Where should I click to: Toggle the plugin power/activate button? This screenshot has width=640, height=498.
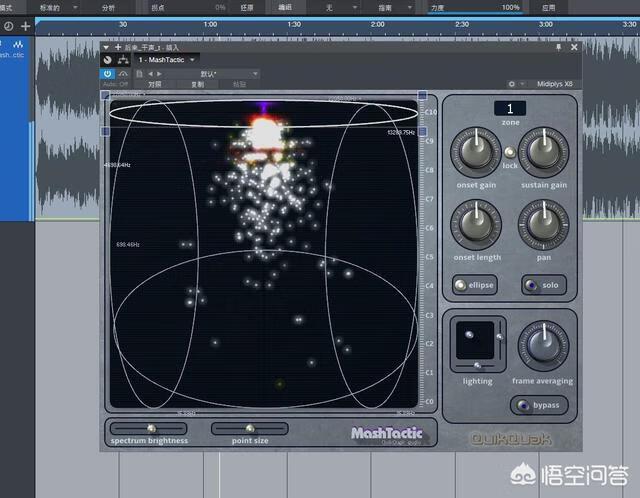(x=107, y=73)
